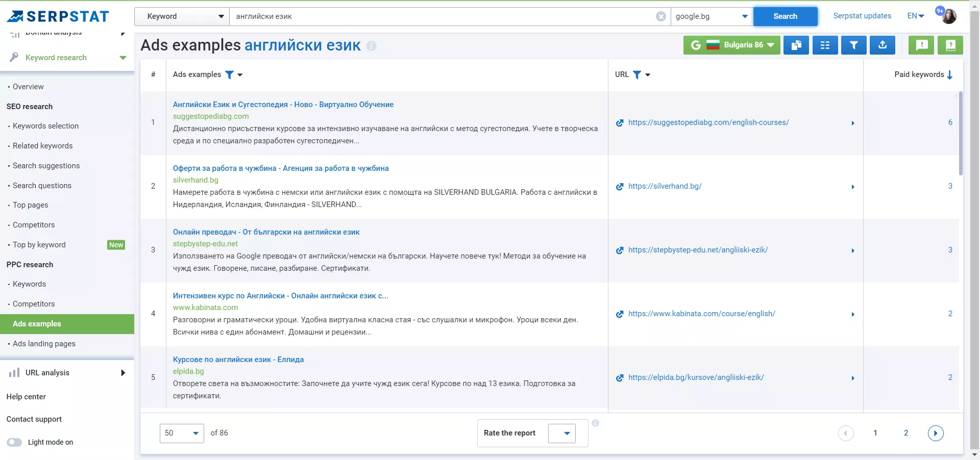Click the Serpstat logo
This screenshot has width=980, height=460.
[58, 17]
